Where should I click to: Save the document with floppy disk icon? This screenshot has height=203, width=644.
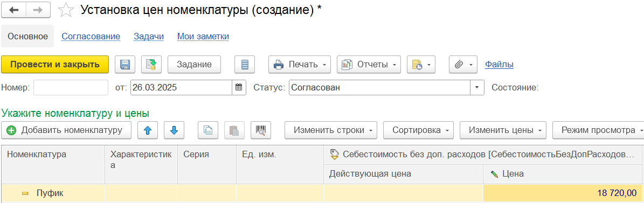(x=125, y=65)
